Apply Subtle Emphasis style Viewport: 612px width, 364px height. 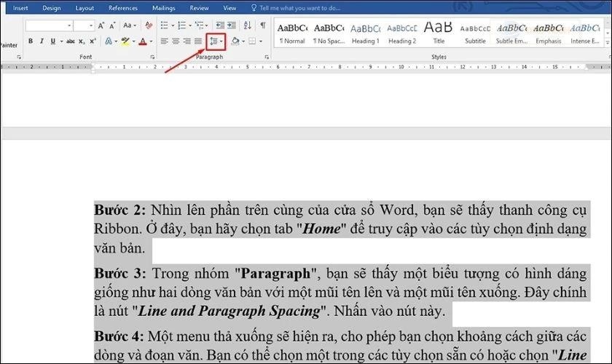click(511, 33)
